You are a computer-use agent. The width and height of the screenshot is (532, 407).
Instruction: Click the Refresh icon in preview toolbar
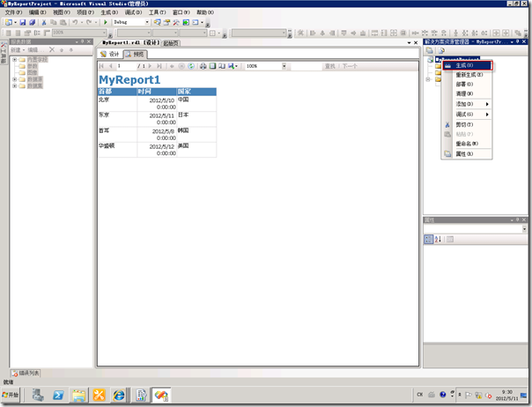pyautogui.click(x=191, y=66)
